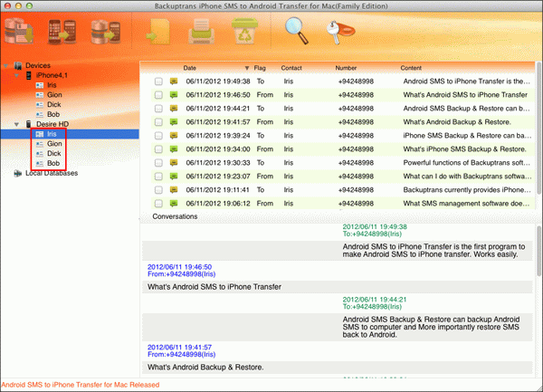Click message bubble icon in 19:44:21 row
This screenshot has width=543, height=392.
(174, 109)
